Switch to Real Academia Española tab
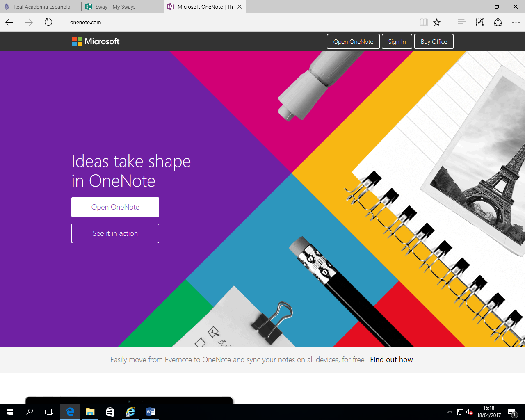The width and height of the screenshot is (525, 420). point(41,7)
